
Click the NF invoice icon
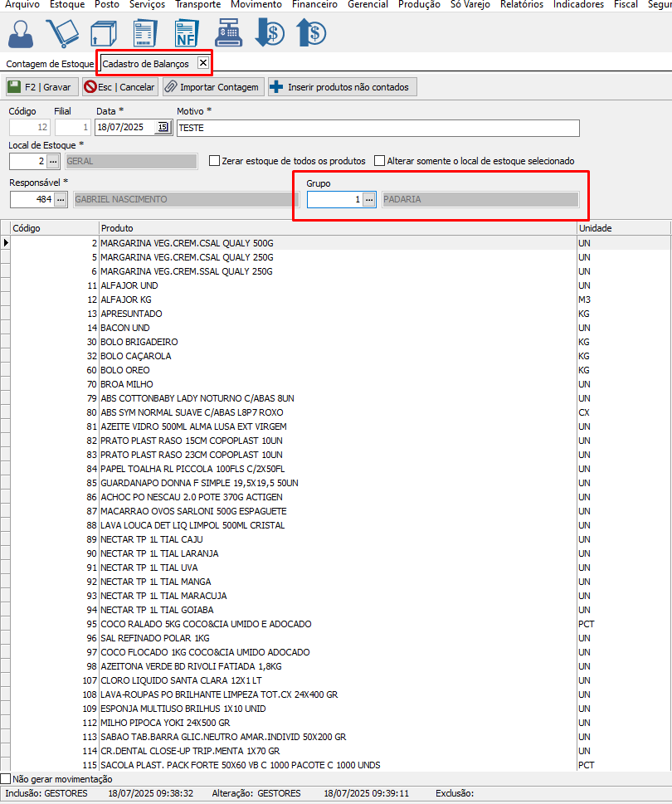click(187, 33)
